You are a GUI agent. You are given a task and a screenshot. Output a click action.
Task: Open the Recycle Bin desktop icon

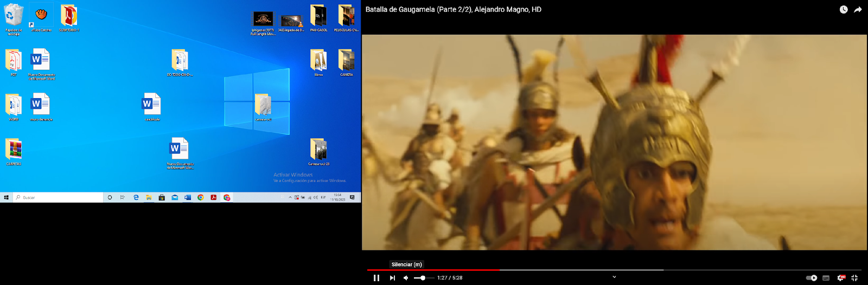pos(14,20)
